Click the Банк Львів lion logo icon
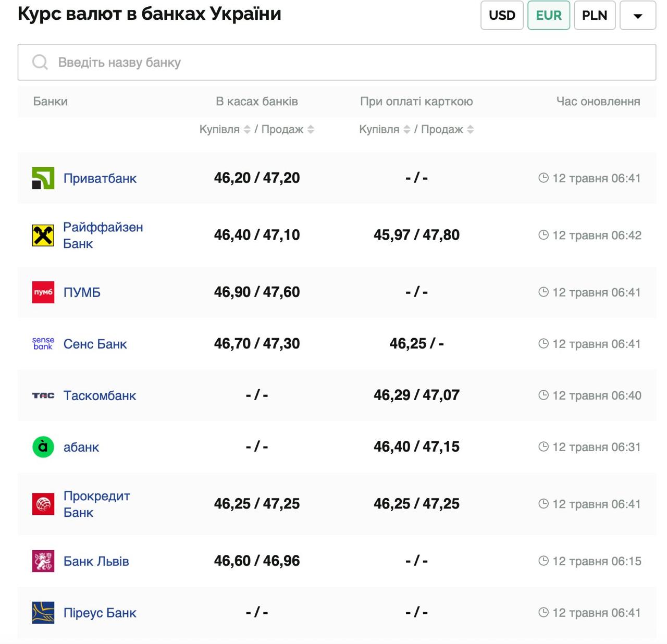The width and height of the screenshot is (667, 644). point(43,561)
